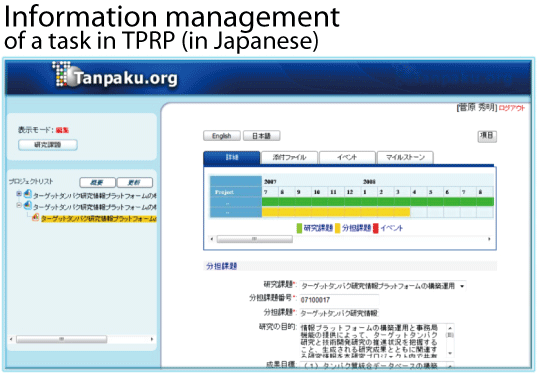Switch language with the English button

pos(222,136)
